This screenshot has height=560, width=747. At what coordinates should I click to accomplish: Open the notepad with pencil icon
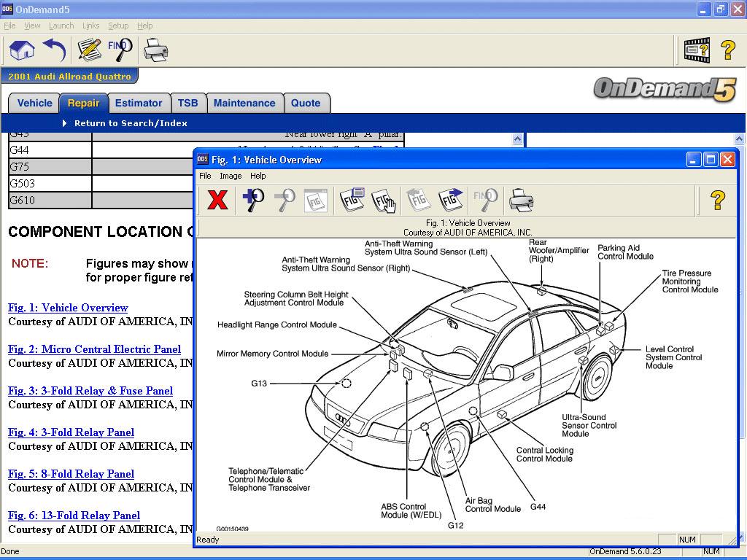pyautogui.click(x=89, y=50)
